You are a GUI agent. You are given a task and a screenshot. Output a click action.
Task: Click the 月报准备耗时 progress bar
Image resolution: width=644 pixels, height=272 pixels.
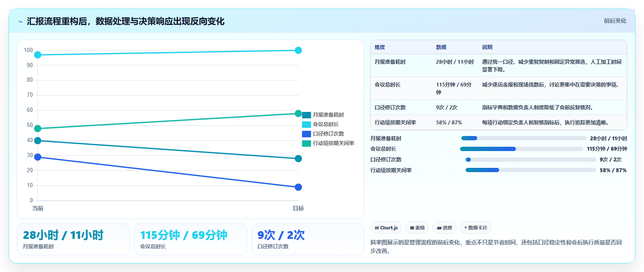(524, 138)
